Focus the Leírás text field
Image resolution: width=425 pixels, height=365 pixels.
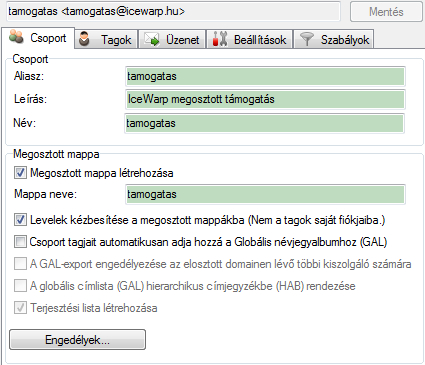265,99
